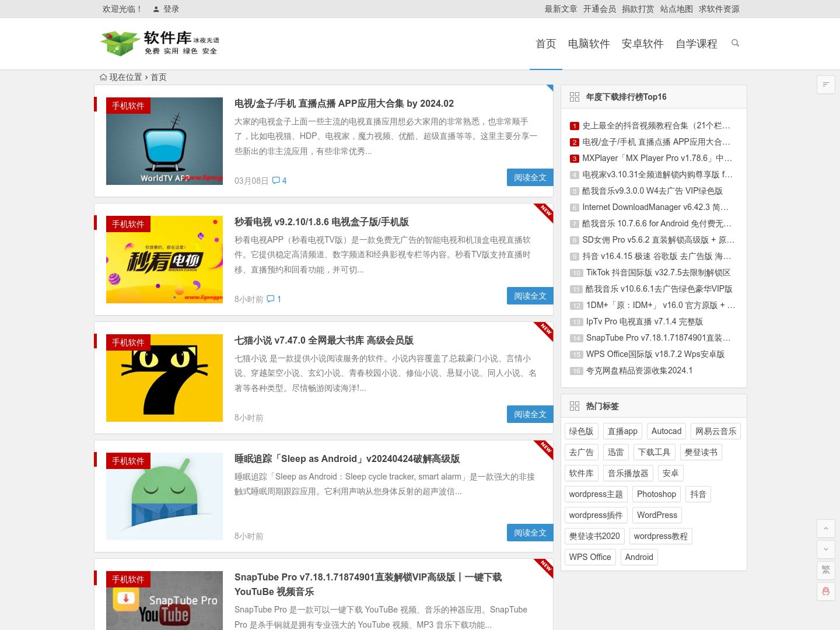Viewport: 840px width, 630px height.
Task: Click the user login icon in top bar
Action: 156,9
